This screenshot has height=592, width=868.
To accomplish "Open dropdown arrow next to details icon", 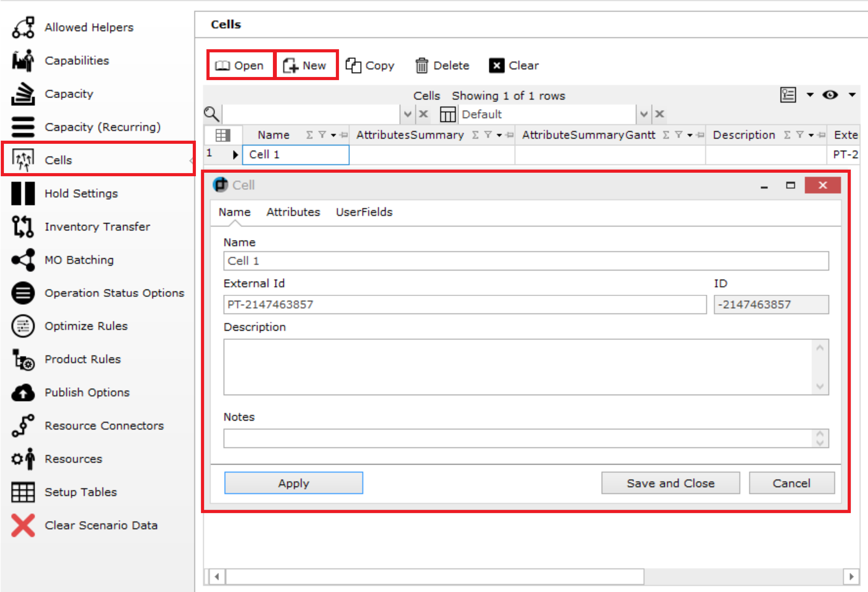I will [x=810, y=95].
